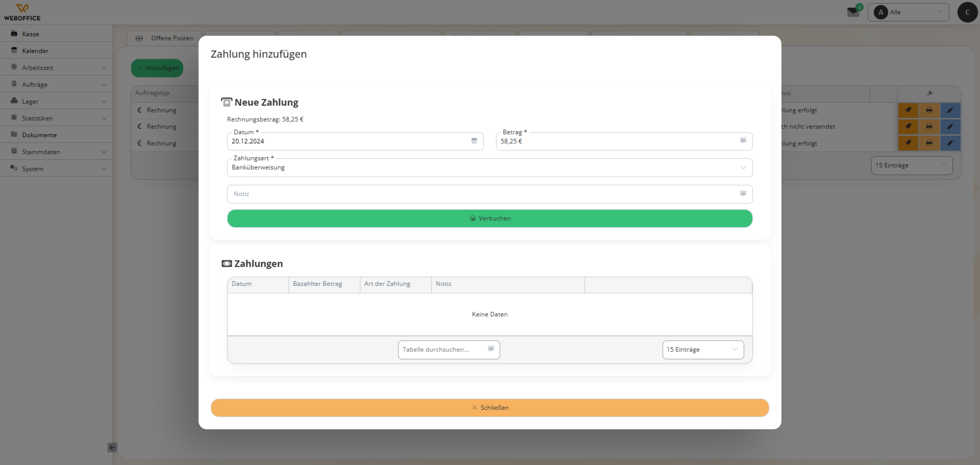Expand Statistiken menu
The width and height of the screenshot is (980, 465).
(x=56, y=118)
